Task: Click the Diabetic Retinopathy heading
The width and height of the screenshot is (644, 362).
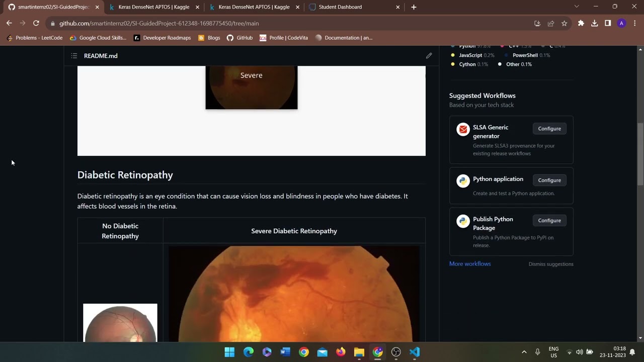Action: tap(125, 175)
